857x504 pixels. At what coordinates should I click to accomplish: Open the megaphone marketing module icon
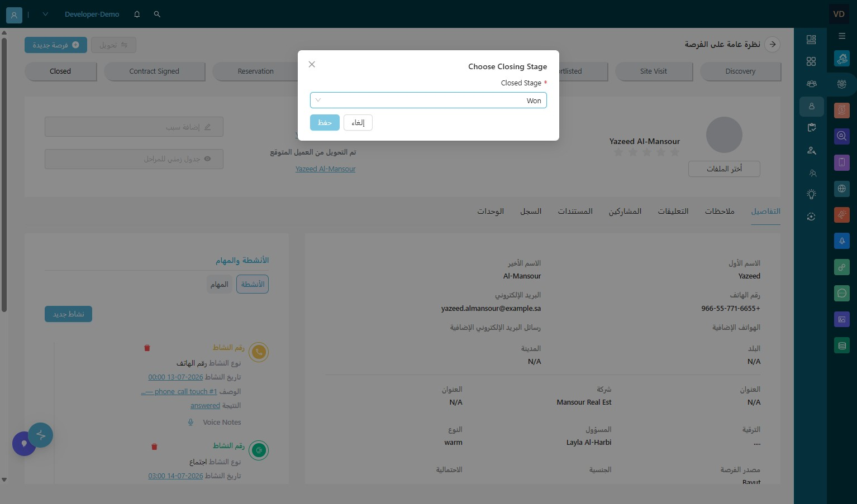coord(842,214)
